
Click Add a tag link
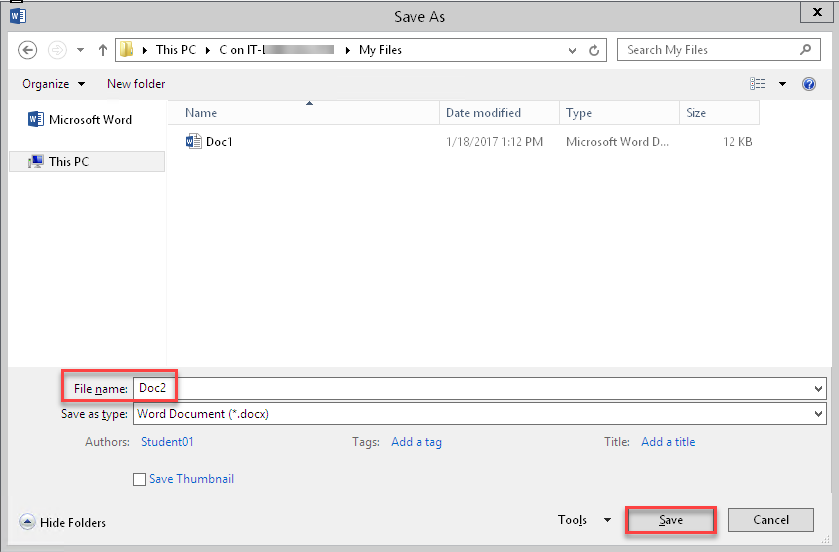point(416,442)
